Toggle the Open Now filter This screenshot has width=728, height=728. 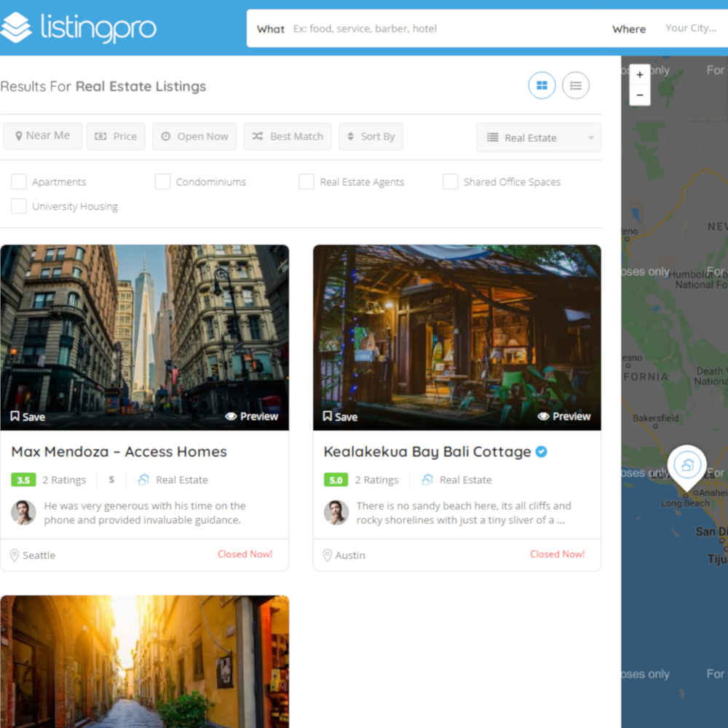click(194, 136)
